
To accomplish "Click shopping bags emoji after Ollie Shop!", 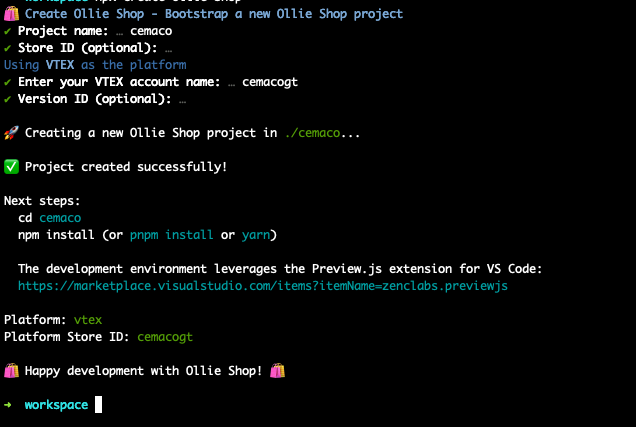I will pos(277,371).
